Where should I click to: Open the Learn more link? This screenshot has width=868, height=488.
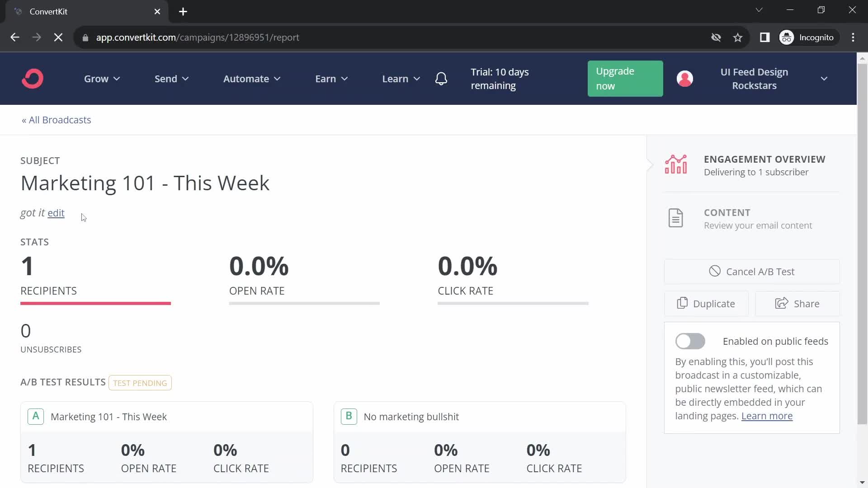(767, 416)
